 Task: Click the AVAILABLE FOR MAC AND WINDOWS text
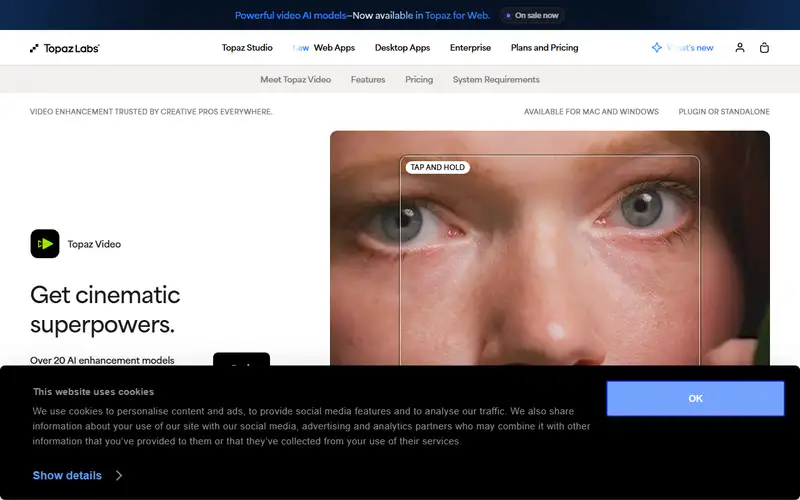coord(591,112)
